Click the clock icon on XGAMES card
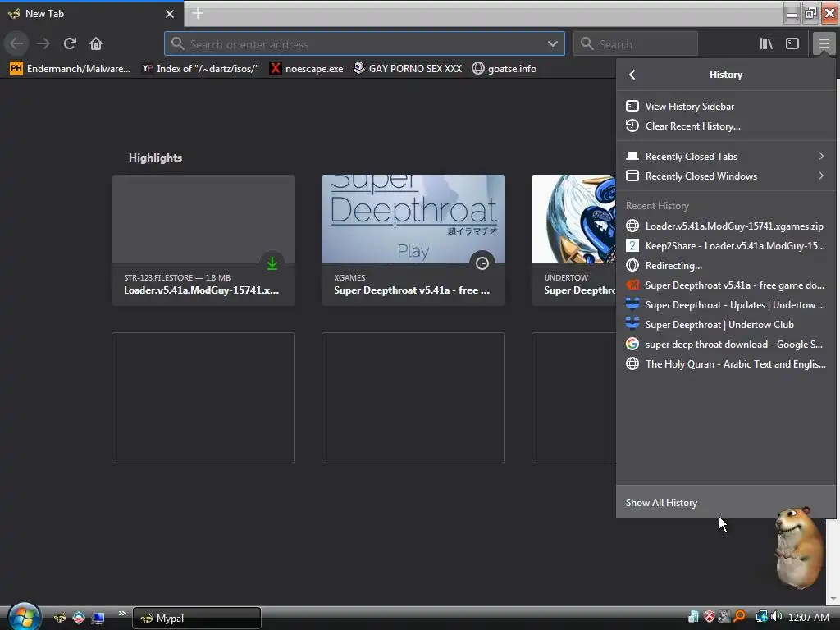 (x=482, y=263)
